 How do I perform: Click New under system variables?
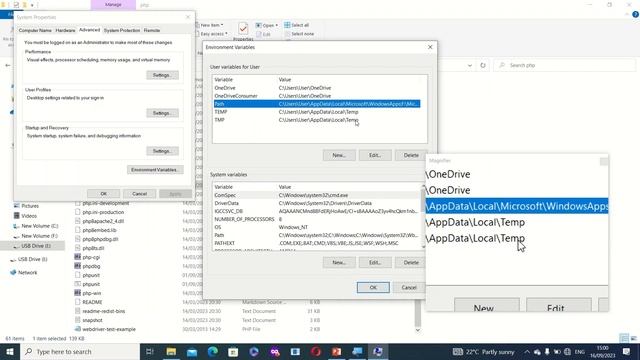tap(339, 262)
